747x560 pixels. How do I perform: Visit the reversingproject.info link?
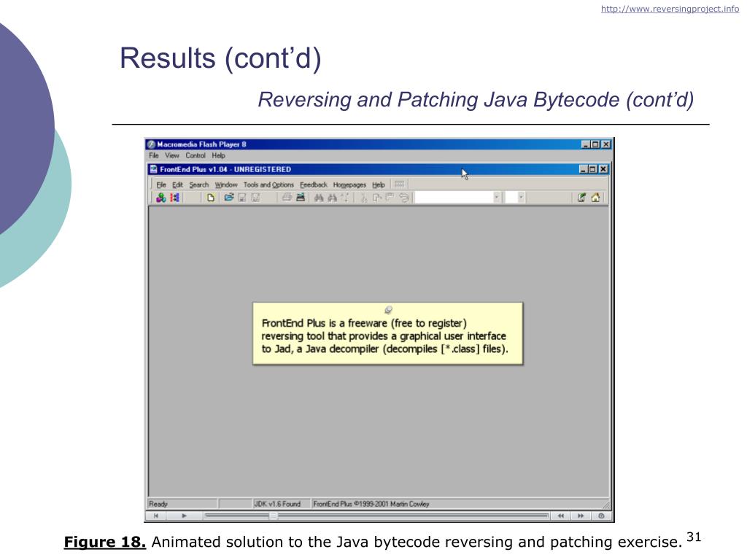pyautogui.click(x=670, y=9)
